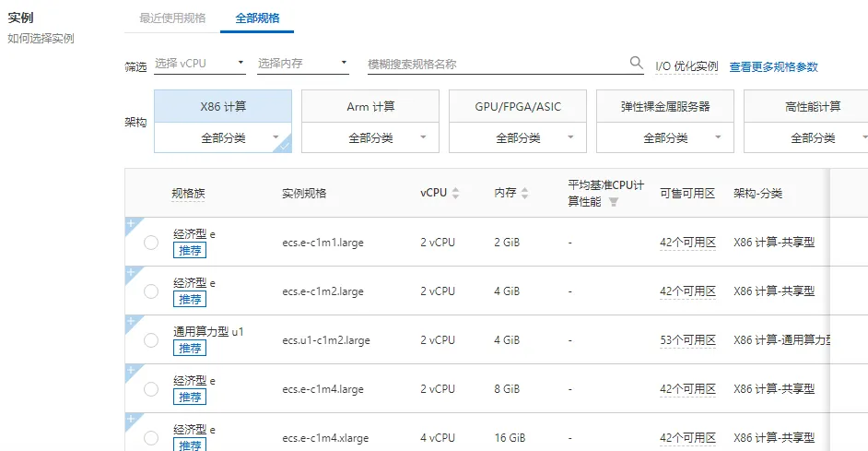868x451 pixels.
Task: Select the ecs.e-c1m1.large radio button
Action: click(x=151, y=243)
